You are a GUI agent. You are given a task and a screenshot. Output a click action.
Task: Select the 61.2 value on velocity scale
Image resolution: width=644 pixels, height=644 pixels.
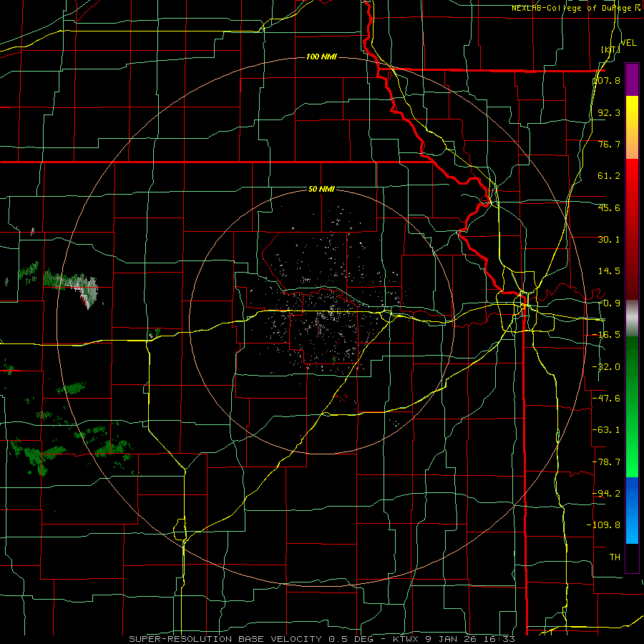pos(609,176)
